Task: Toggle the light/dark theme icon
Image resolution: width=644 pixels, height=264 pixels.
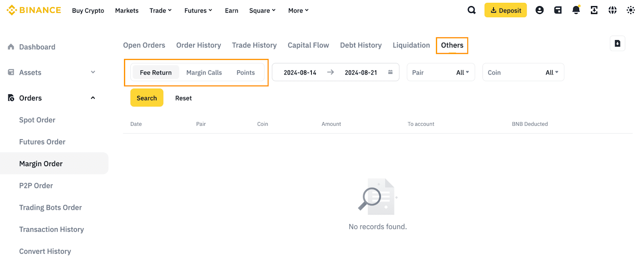Action: pyautogui.click(x=631, y=10)
